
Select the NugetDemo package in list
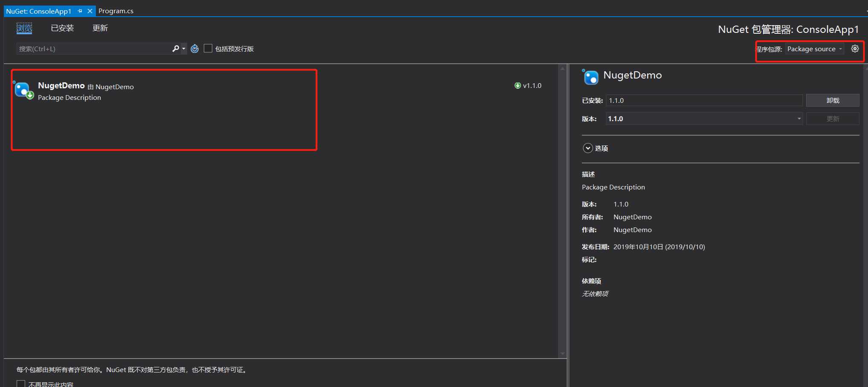pos(281,91)
